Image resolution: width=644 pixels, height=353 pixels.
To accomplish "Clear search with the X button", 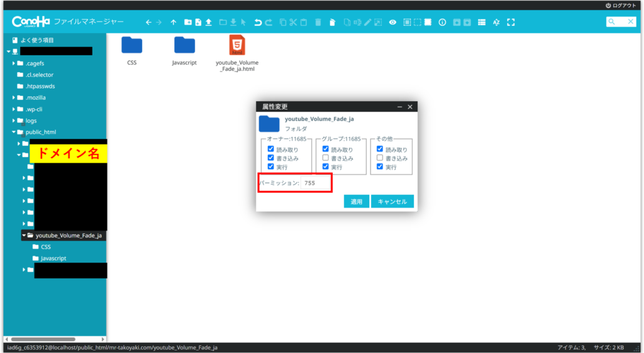I will click(631, 22).
